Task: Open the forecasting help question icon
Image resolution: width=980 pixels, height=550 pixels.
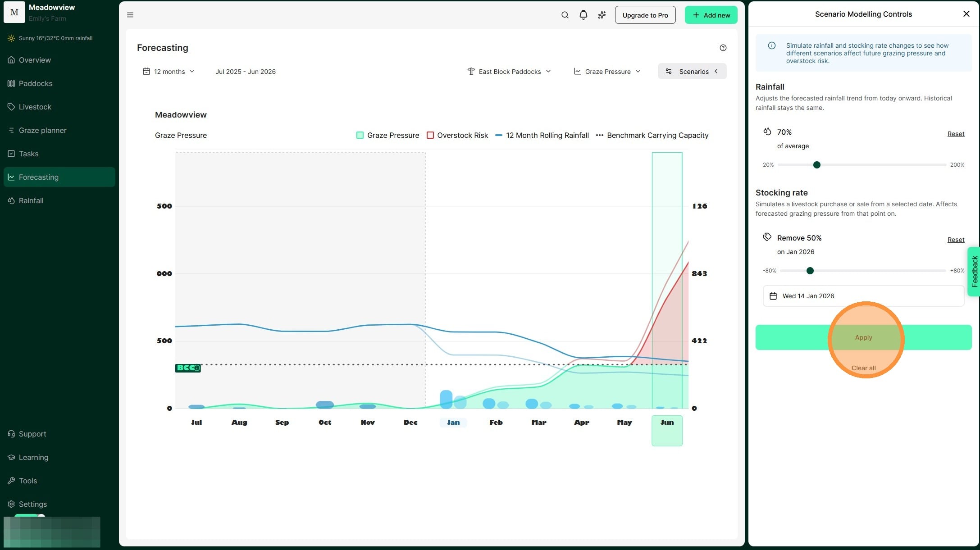Action: pos(723,48)
